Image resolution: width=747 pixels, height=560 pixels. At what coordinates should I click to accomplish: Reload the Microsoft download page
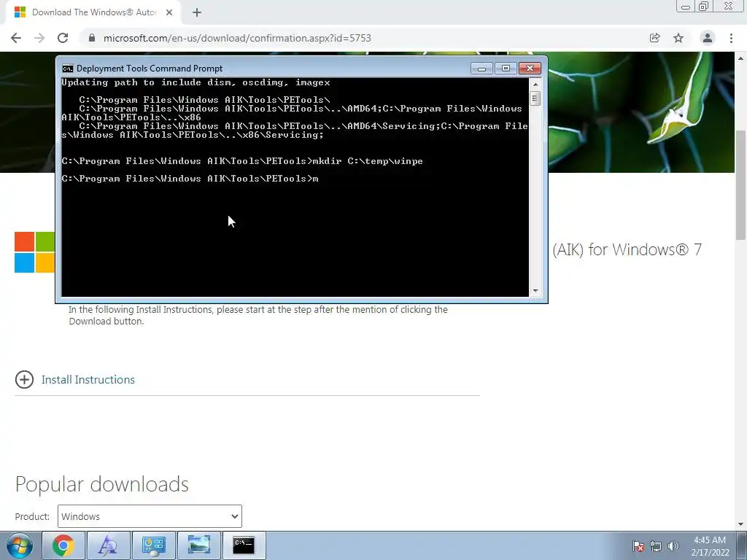(63, 38)
